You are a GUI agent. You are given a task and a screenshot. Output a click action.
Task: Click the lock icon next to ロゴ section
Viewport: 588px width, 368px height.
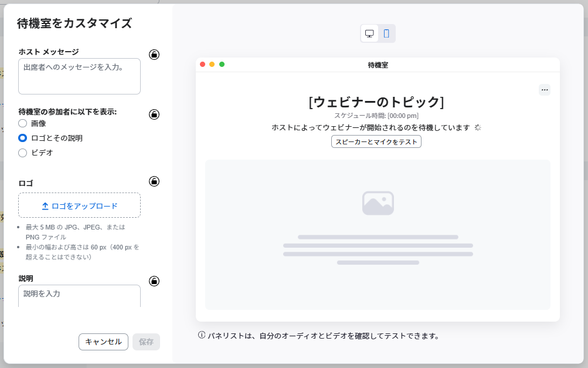click(x=154, y=181)
